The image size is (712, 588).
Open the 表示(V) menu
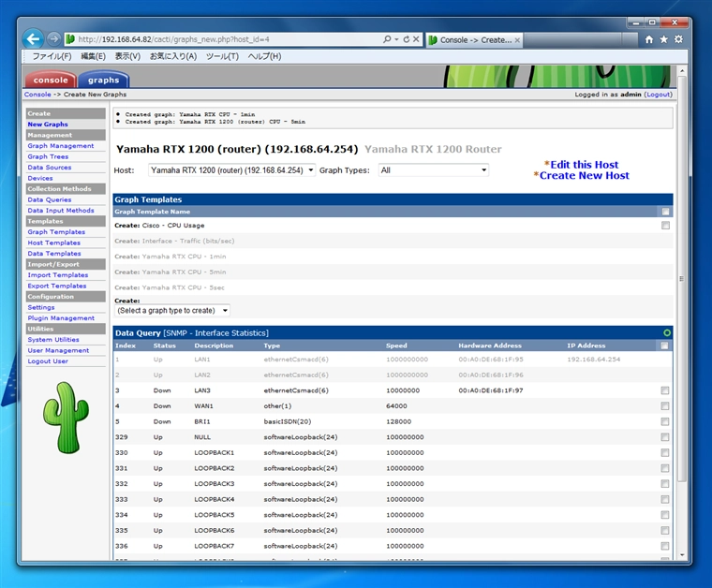tap(127, 56)
